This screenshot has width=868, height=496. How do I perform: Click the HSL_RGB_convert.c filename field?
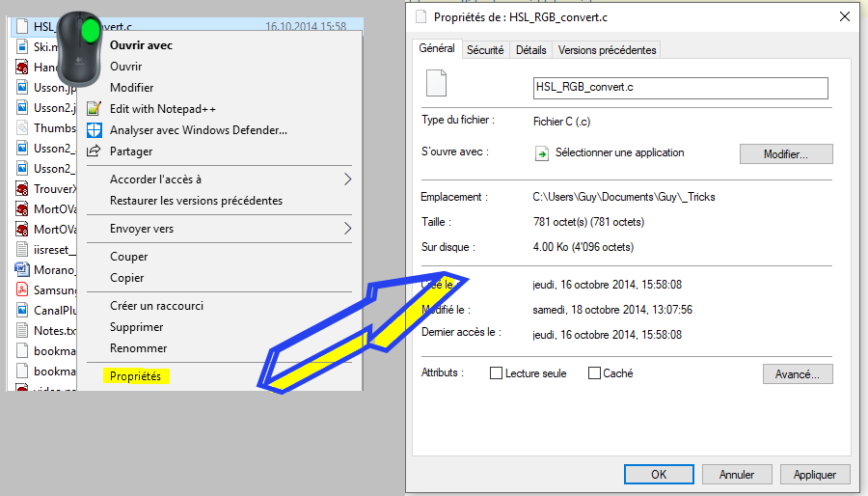tap(680, 88)
